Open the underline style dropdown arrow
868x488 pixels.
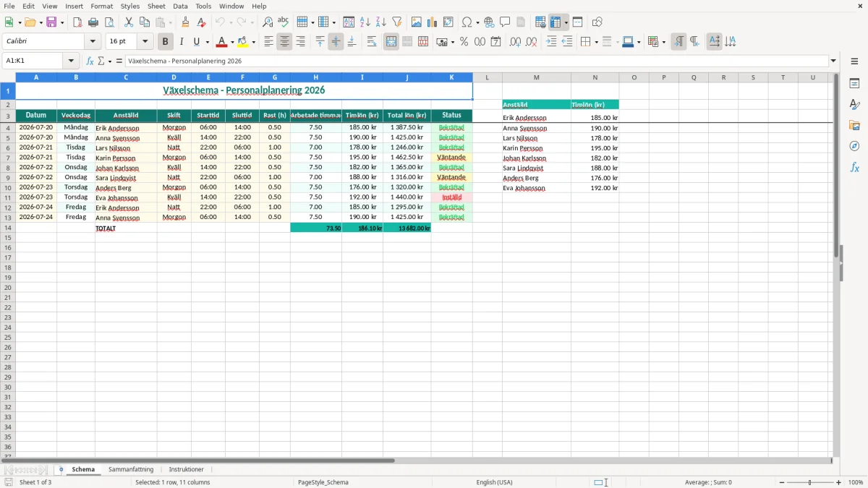click(207, 42)
